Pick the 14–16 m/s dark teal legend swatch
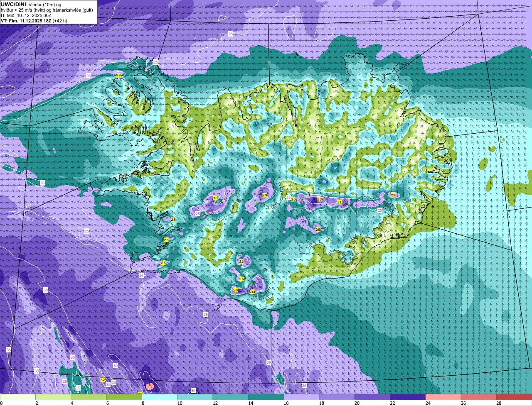 [266, 397]
